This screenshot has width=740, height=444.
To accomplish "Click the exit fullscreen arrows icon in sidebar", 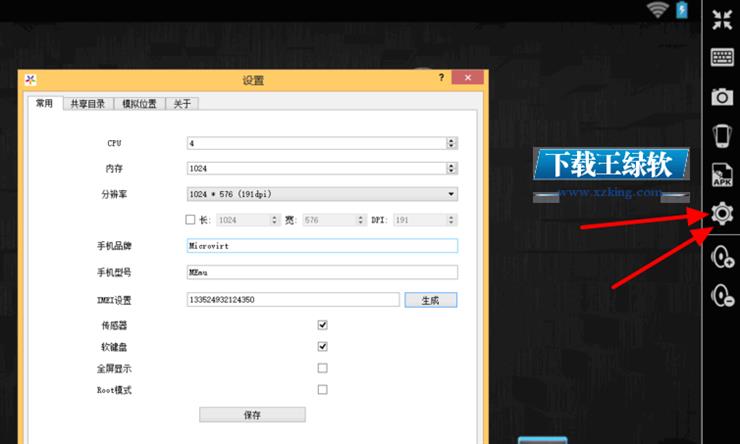I will pyautogui.click(x=722, y=19).
